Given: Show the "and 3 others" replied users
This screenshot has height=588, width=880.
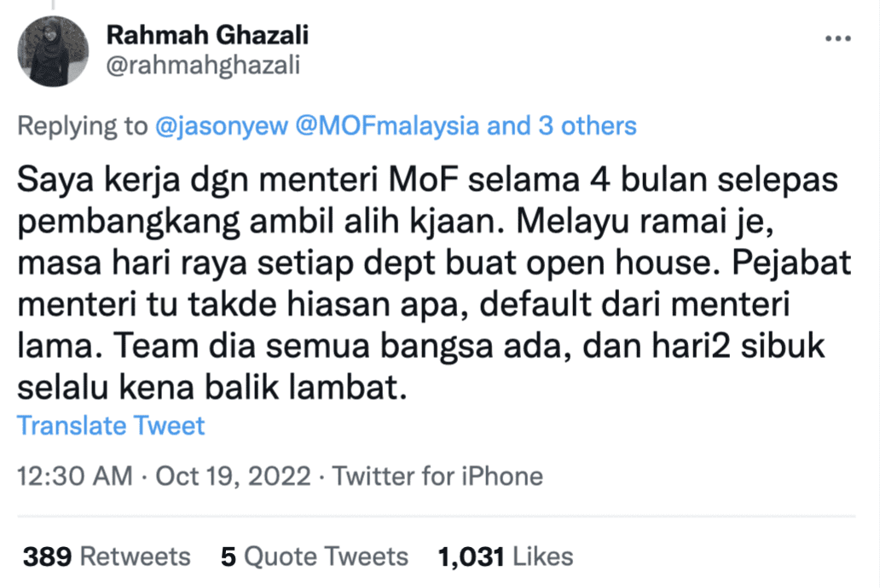Looking at the screenshot, I should [562, 125].
